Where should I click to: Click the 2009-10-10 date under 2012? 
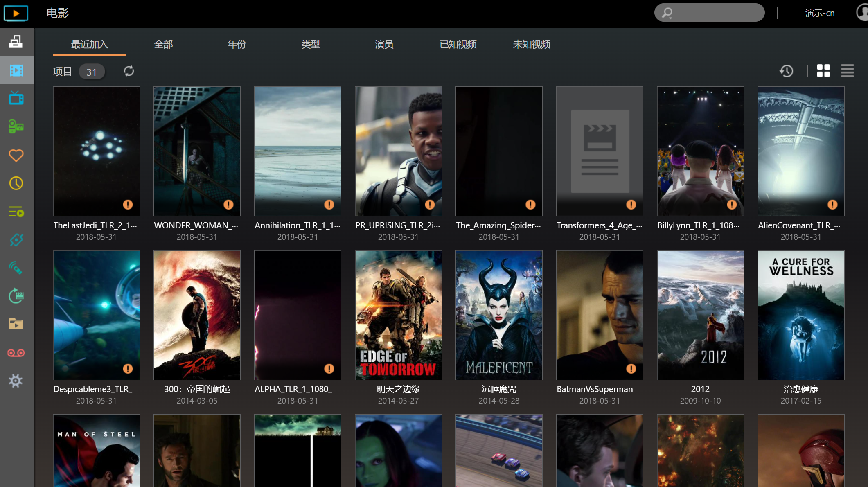coord(700,401)
